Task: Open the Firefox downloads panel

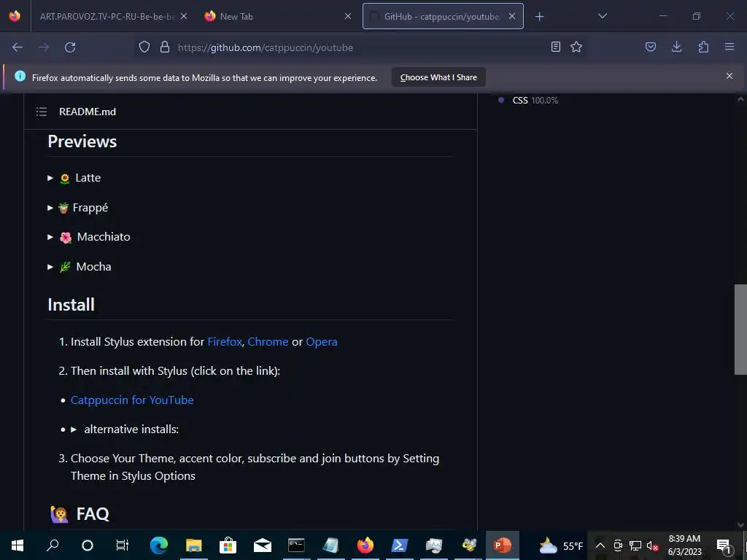Action: click(676, 47)
